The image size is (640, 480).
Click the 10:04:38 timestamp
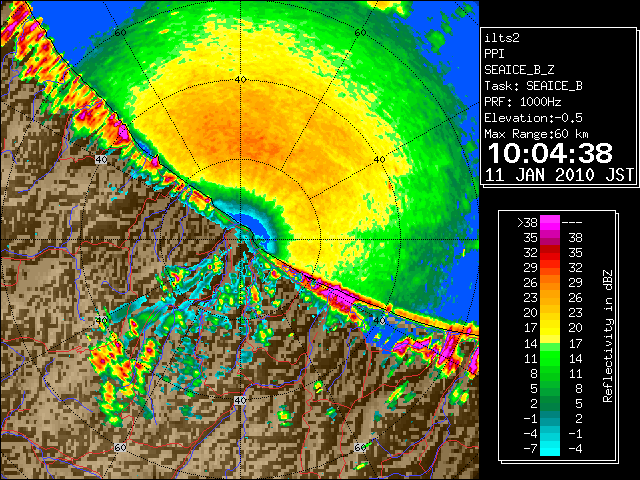(x=550, y=153)
